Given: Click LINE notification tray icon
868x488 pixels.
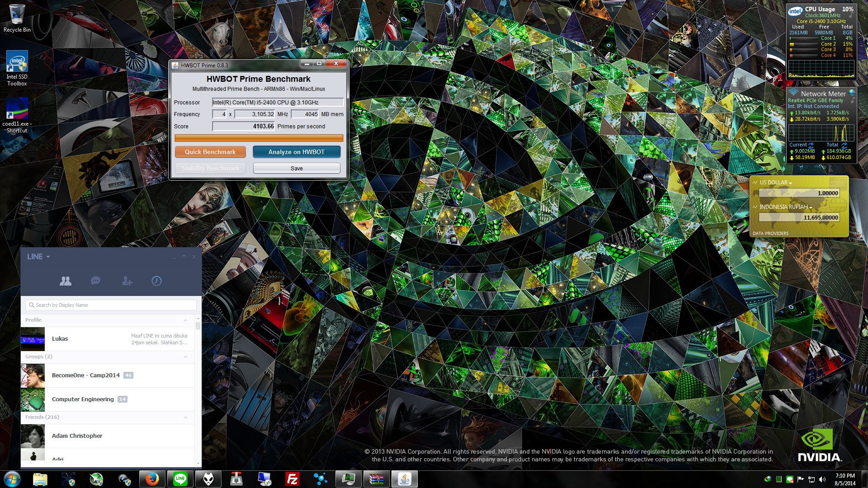Looking at the screenshot, I should point(790,479).
